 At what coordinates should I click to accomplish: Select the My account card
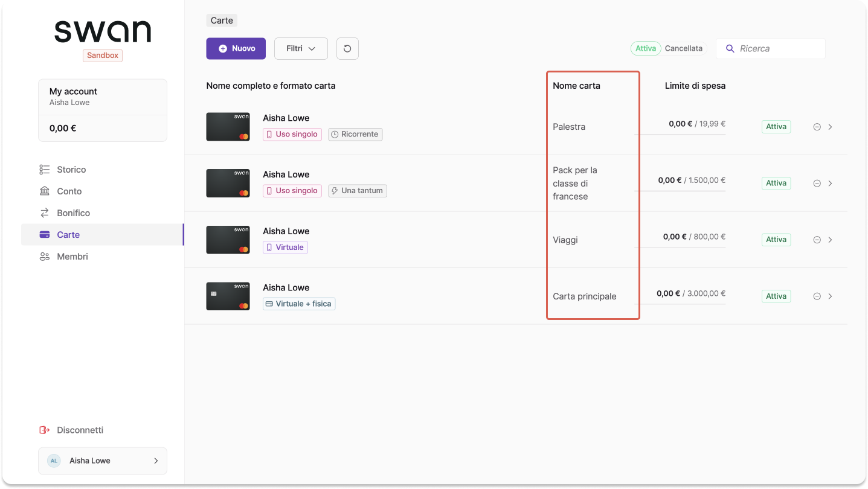click(103, 110)
